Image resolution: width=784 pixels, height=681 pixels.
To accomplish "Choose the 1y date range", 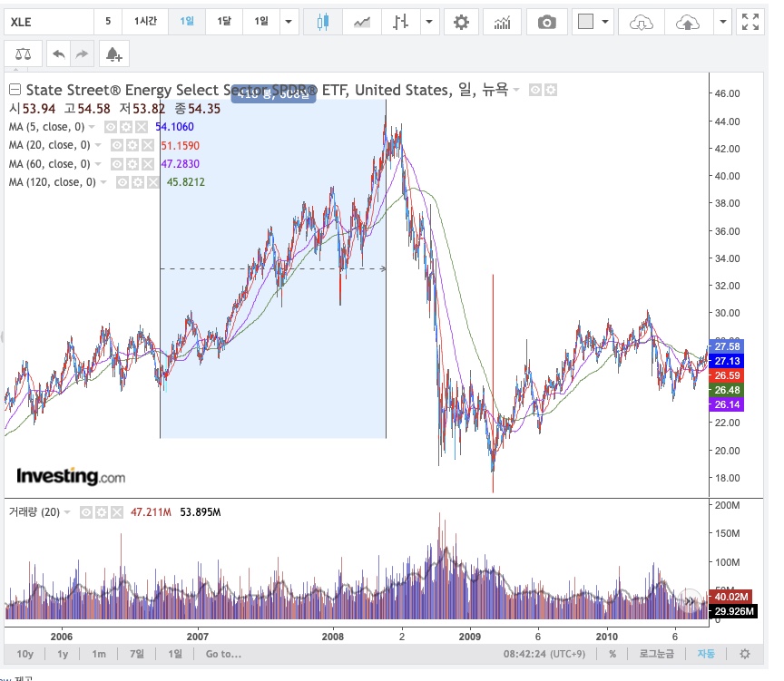I will pos(63,654).
